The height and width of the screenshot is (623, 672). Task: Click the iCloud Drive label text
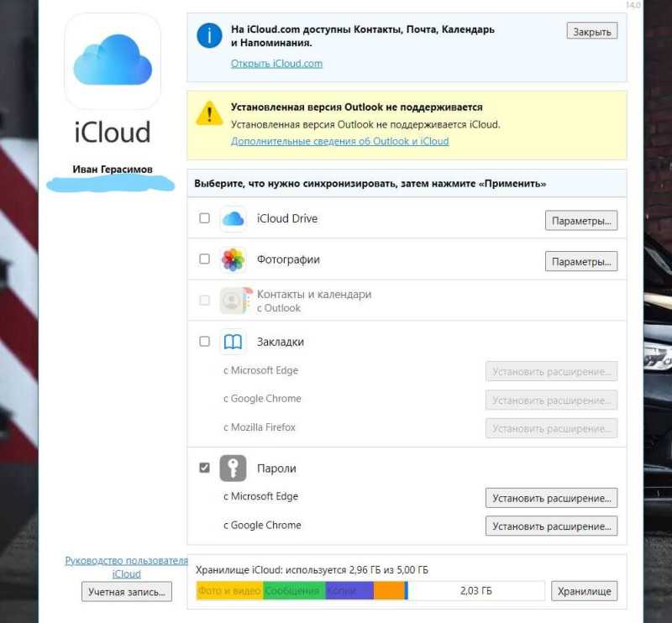[x=287, y=218]
